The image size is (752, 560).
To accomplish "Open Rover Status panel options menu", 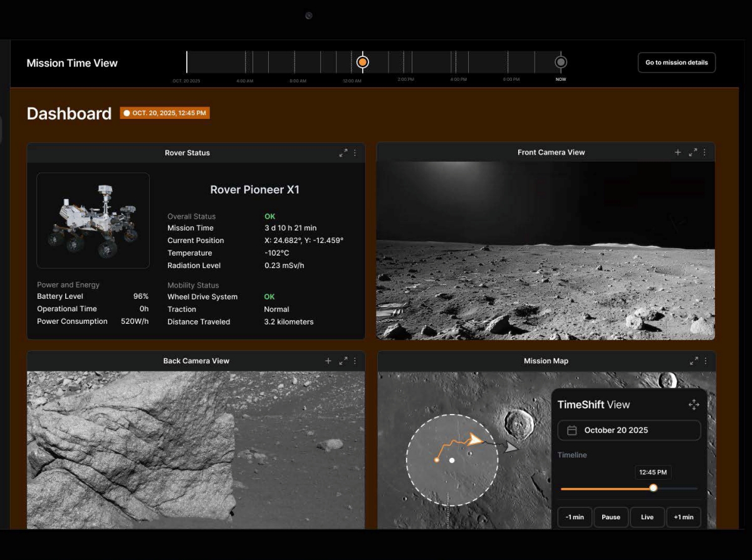I will coord(355,153).
